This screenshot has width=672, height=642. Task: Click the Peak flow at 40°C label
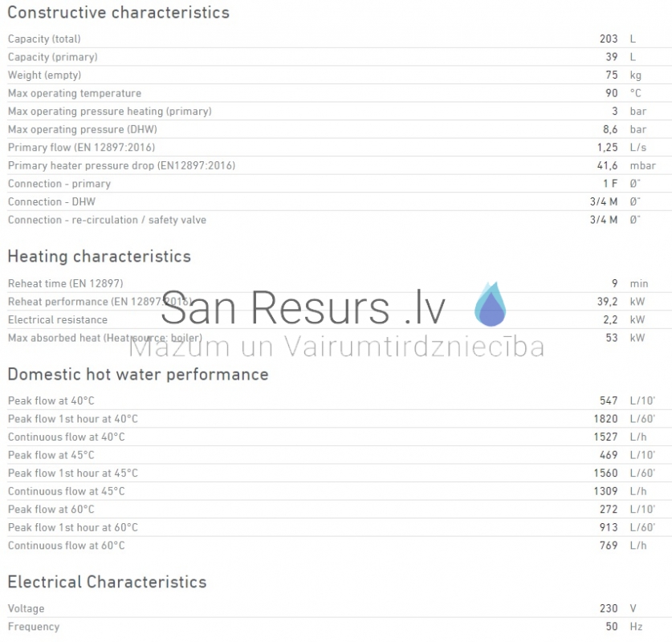coord(51,400)
